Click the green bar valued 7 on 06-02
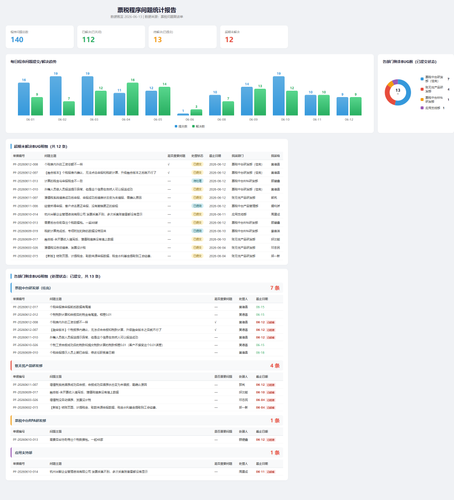This screenshot has width=454, height=500. click(69, 108)
